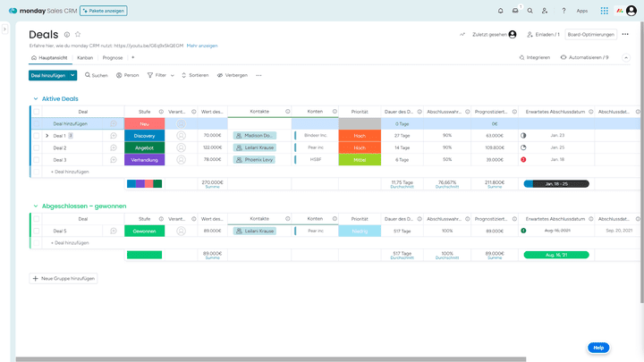Select all in Aktive Deals header checkbox
Image resolution: width=644 pixels, height=362 pixels.
37,112
